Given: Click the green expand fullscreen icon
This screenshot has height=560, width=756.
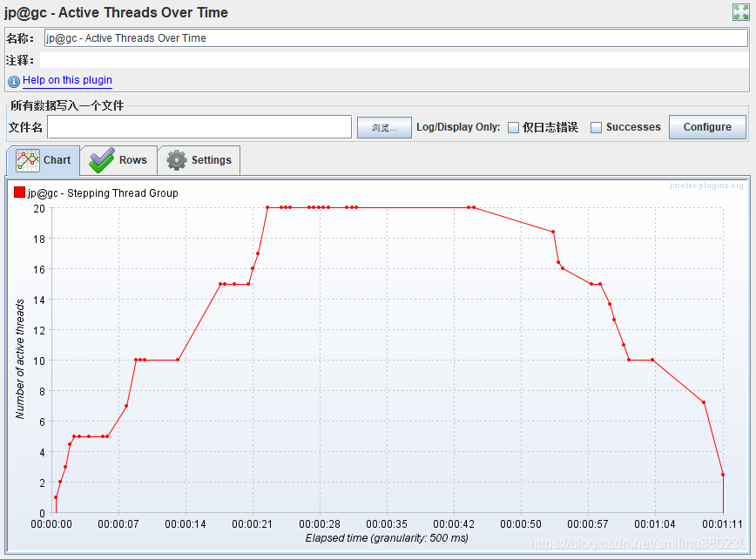Looking at the screenshot, I should click(740, 12).
